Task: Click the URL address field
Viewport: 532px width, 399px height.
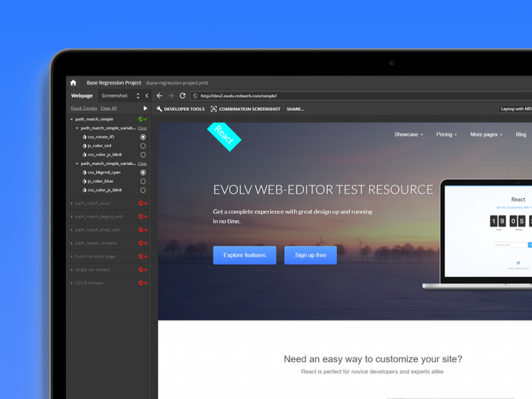Action: pos(361,96)
